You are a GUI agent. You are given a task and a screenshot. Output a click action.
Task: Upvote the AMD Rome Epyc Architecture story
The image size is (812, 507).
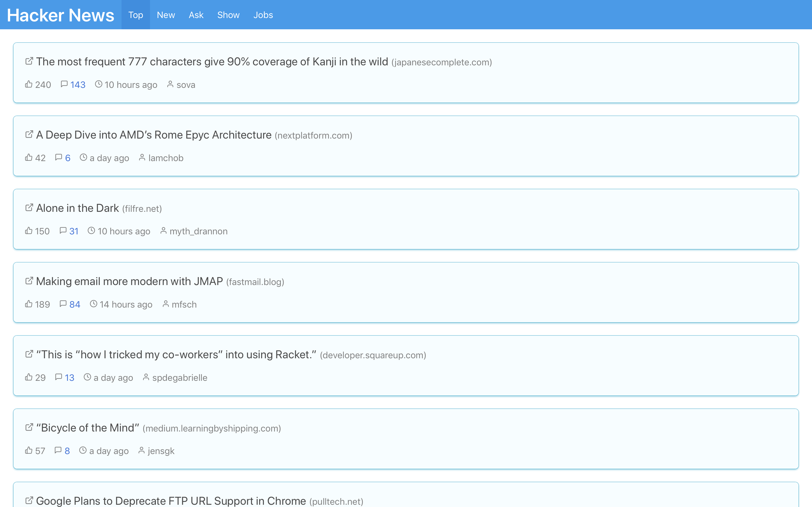tap(29, 158)
